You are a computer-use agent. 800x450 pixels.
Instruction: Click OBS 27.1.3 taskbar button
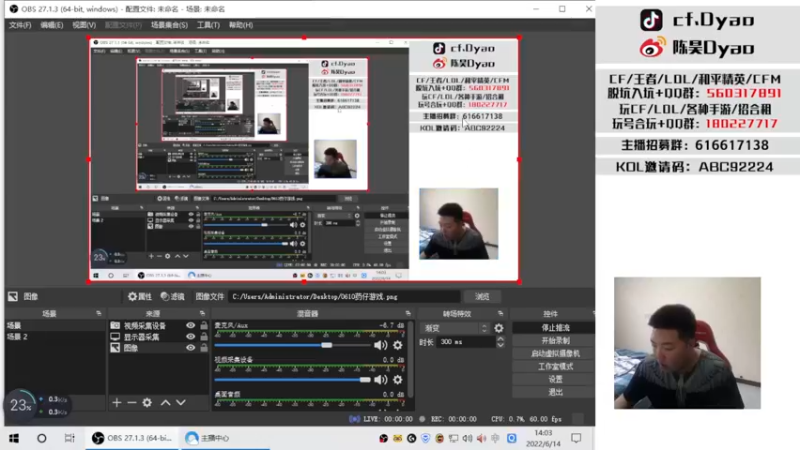[x=132, y=438]
